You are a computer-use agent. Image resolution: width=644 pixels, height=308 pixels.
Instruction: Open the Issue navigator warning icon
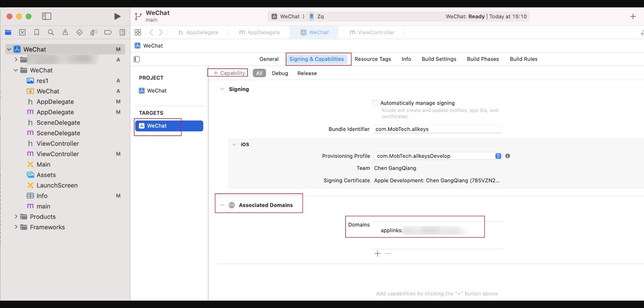pyautogui.click(x=65, y=33)
